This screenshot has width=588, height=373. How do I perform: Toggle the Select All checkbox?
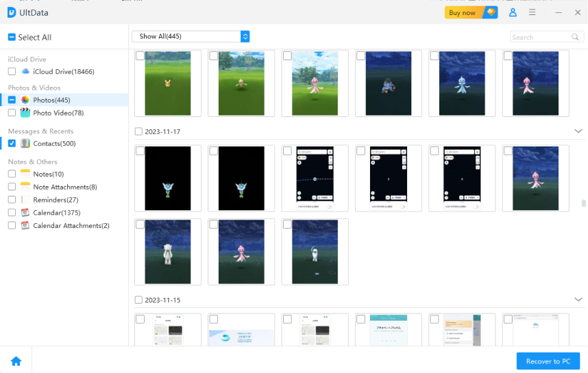point(12,38)
